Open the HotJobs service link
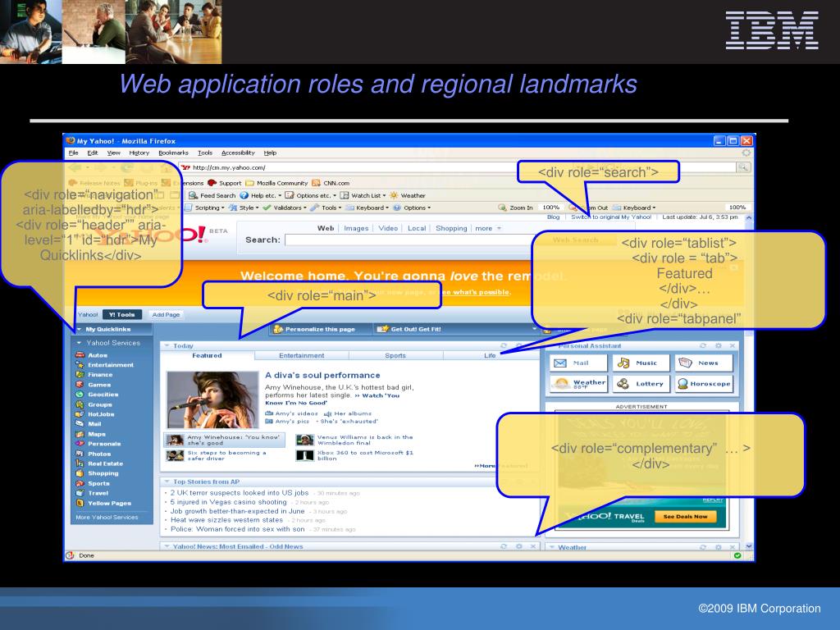This screenshot has height=630, width=840. coord(101,414)
